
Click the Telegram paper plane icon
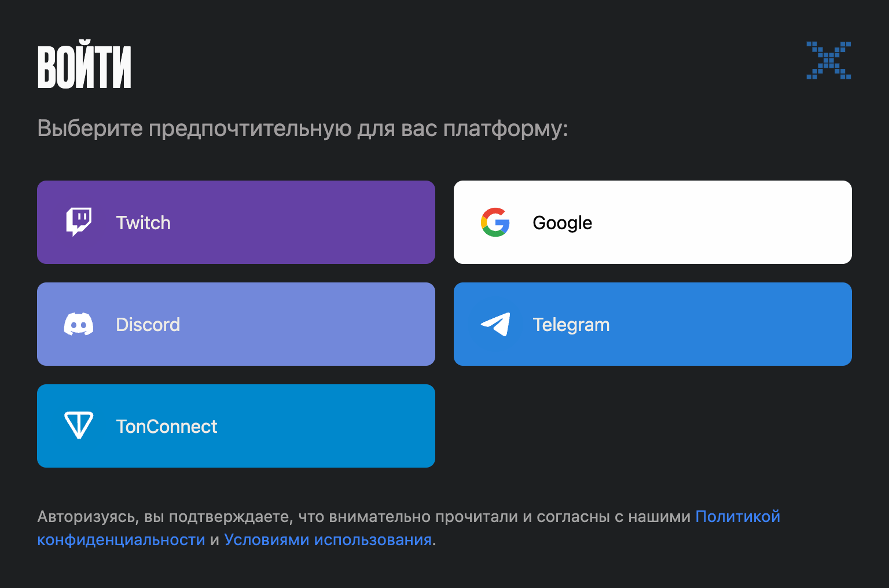pos(495,324)
